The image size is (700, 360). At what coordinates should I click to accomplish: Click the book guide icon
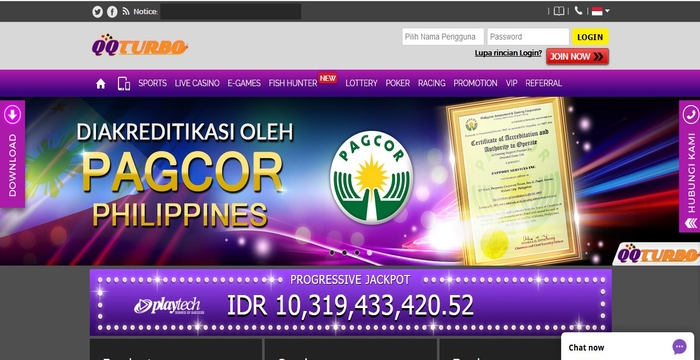coord(559,11)
